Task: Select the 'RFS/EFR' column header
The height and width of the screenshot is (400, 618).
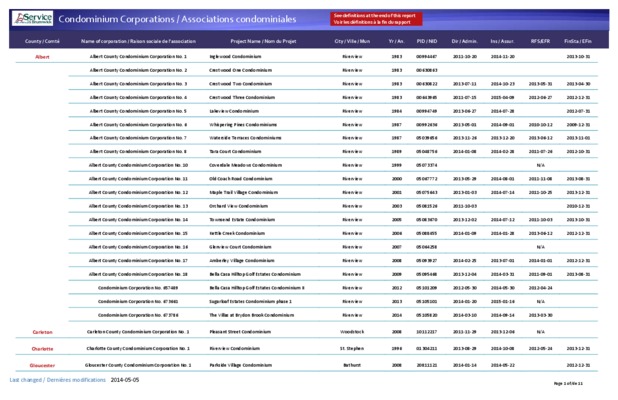Action: click(x=540, y=41)
